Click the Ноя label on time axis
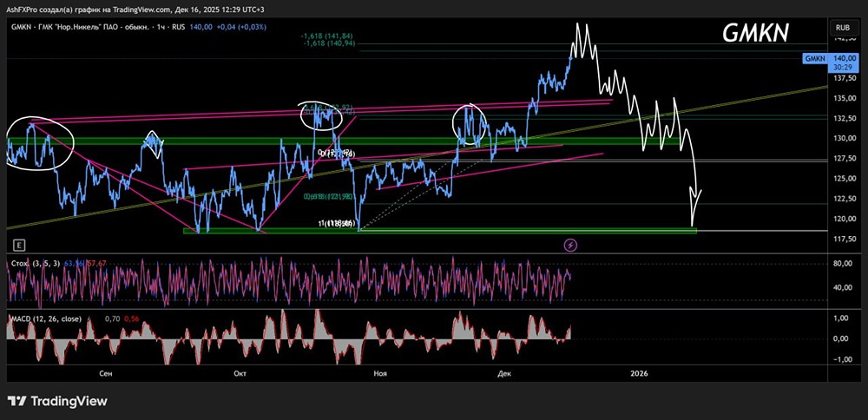 pyautogui.click(x=380, y=374)
